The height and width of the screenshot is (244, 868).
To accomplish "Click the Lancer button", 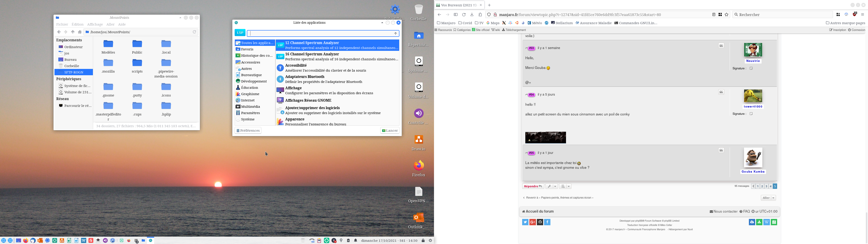I will point(390,131).
